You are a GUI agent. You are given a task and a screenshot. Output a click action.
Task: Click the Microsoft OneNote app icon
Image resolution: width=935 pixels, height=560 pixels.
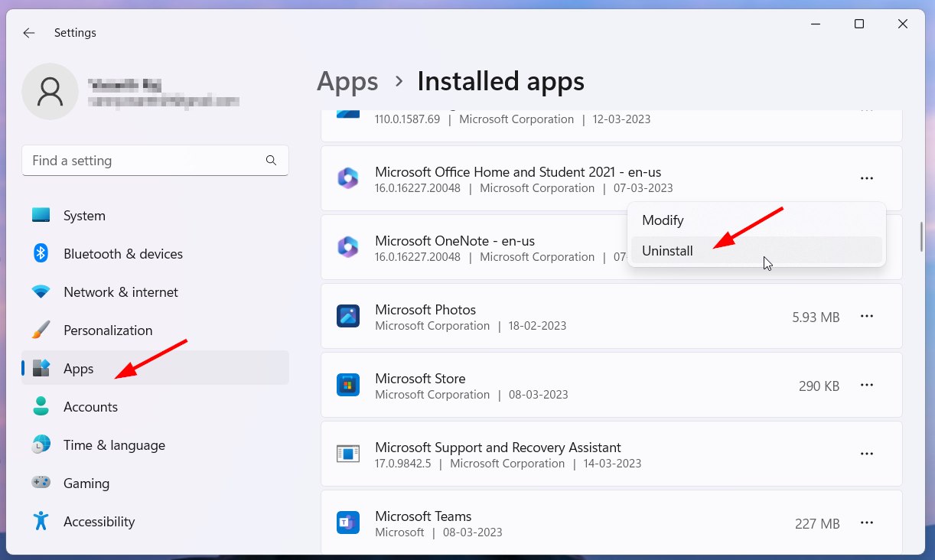click(348, 247)
